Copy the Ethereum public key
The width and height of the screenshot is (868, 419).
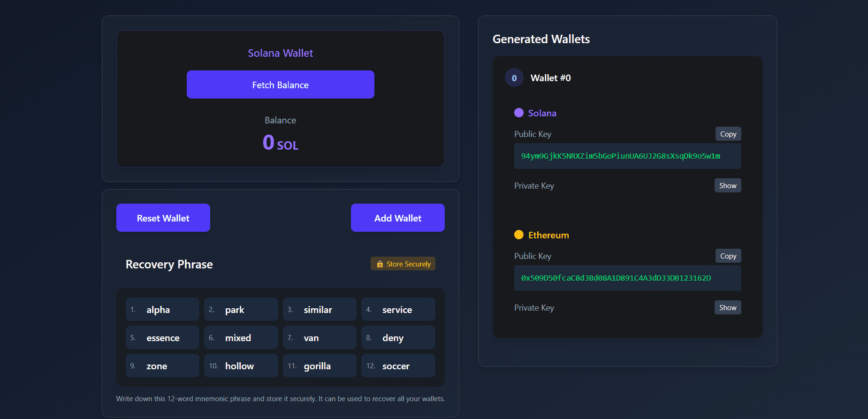(728, 256)
